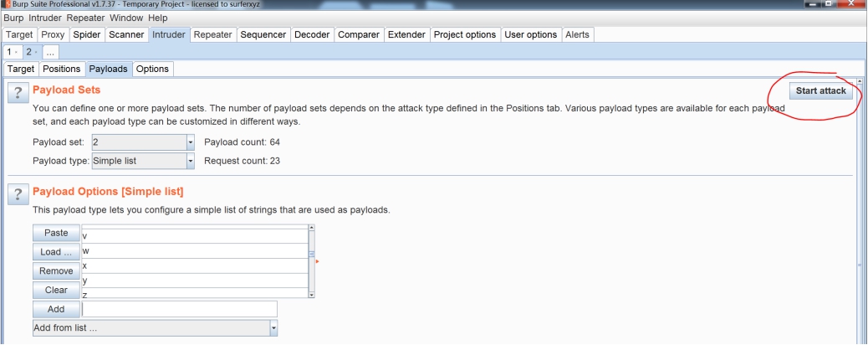Switch to the Scanner tab

[x=126, y=34]
